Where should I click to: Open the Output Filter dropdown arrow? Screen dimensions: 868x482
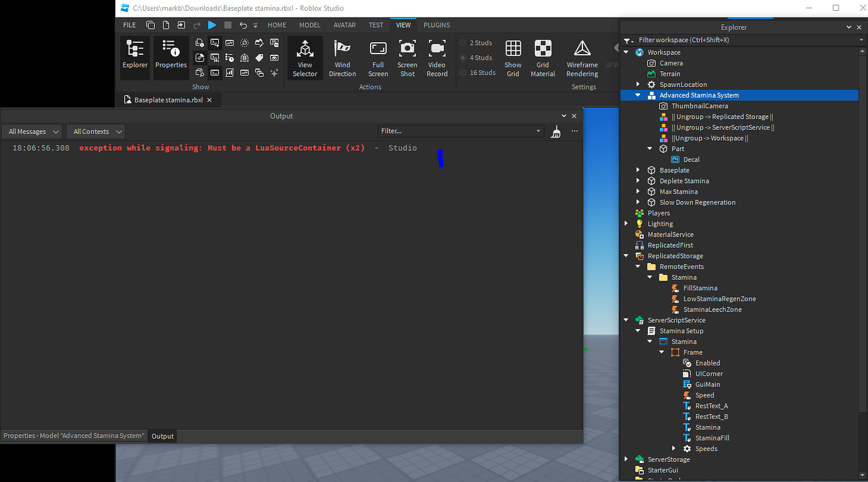pos(538,132)
